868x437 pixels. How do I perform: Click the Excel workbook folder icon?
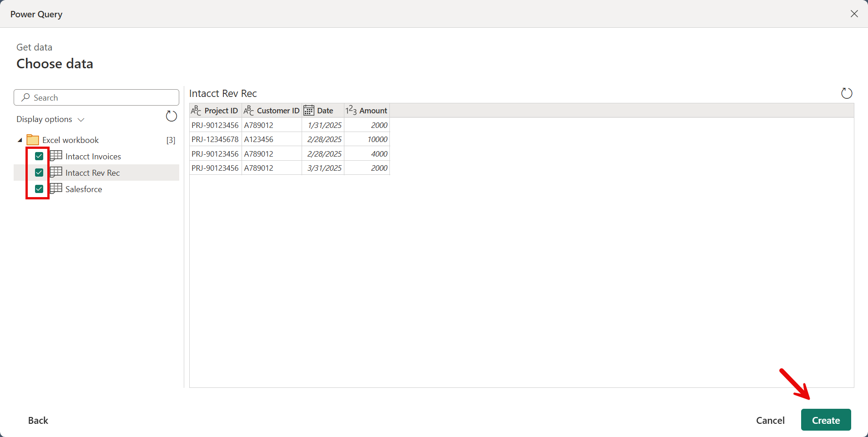32,140
